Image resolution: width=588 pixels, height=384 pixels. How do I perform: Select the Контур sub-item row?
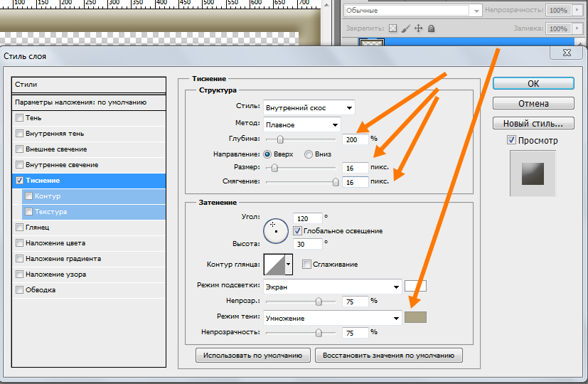coord(94,196)
